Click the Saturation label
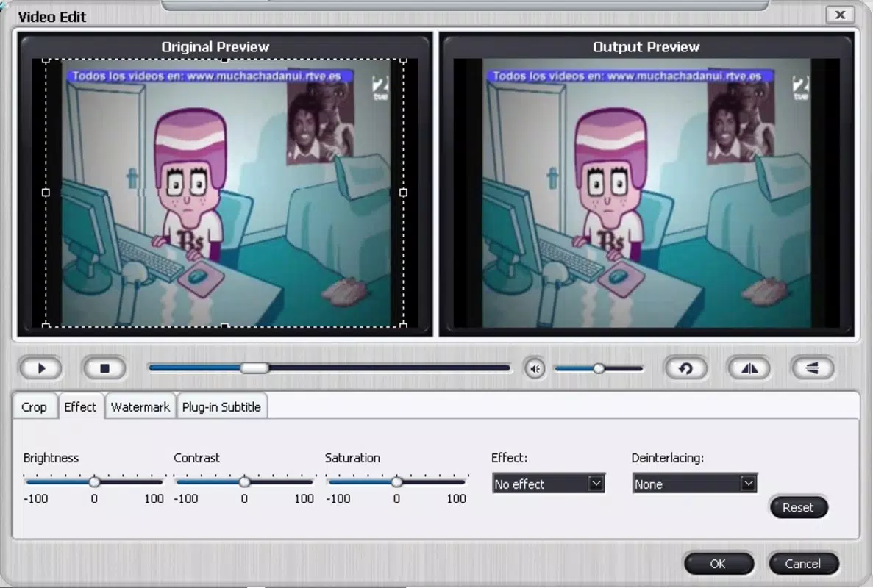Screen dimensions: 873x588 click(x=352, y=458)
